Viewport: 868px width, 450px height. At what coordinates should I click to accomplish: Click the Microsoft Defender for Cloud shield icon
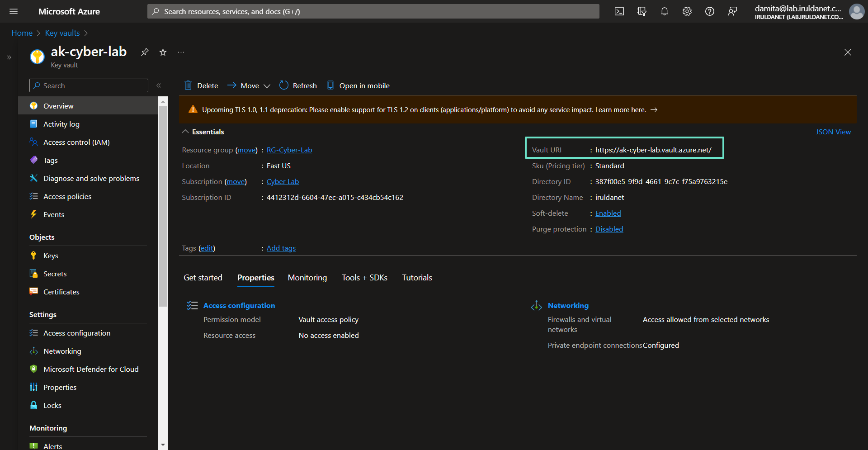[33, 369]
